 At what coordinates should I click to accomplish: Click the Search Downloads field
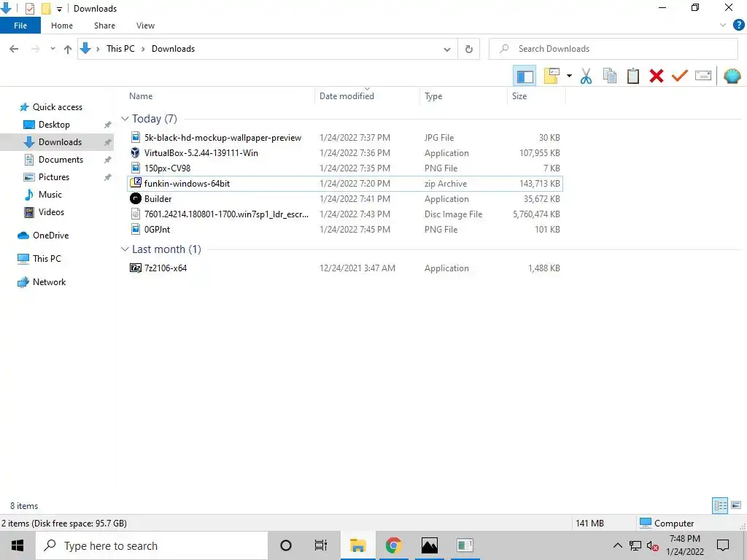tap(613, 49)
